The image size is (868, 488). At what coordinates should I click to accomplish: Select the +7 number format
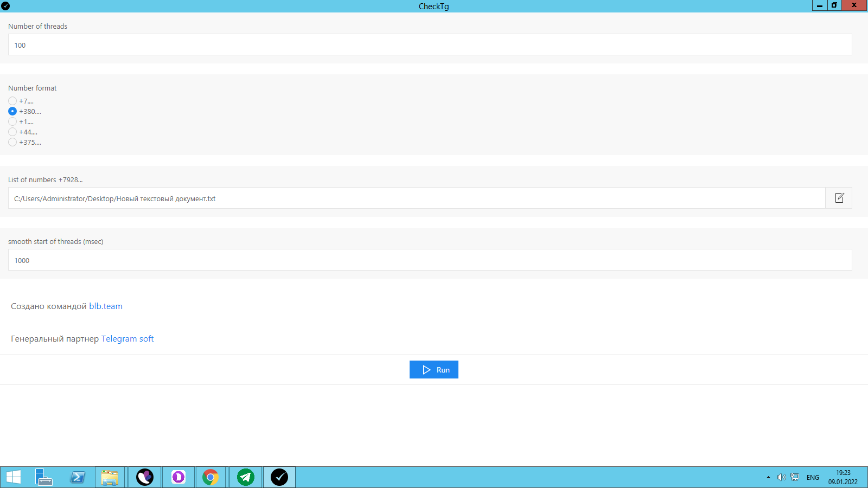coord(12,101)
